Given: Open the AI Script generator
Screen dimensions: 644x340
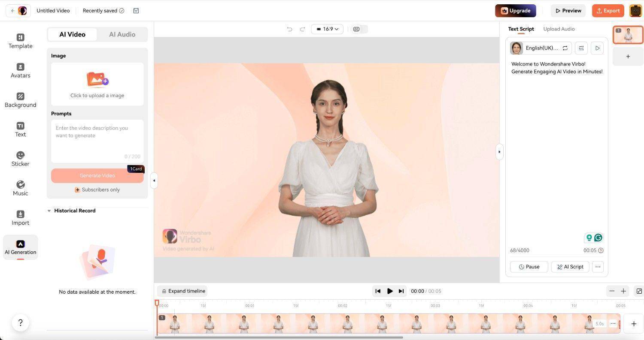Looking at the screenshot, I should [x=570, y=267].
